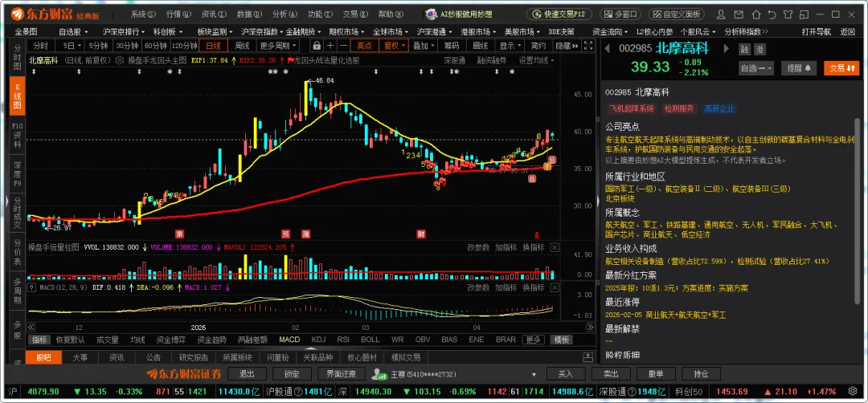This screenshot has height=403, width=868.
Task: Open the 自选 watchlist dropdown
Action: coord(756,68)
